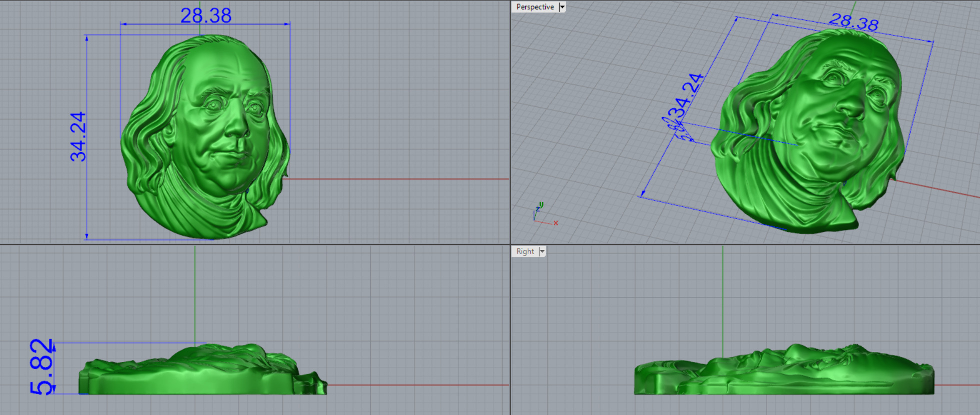Click the world axes icon in Perspective viewport

[545, 213]
